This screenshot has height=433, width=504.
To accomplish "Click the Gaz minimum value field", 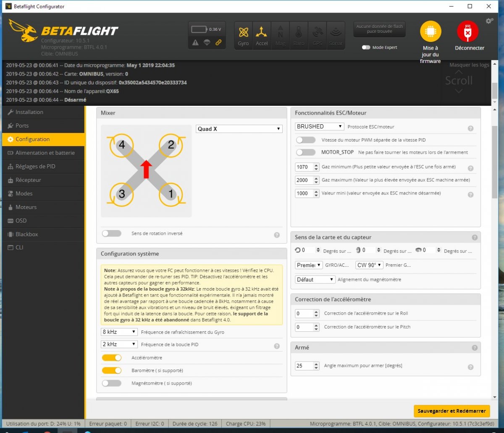I will tap(302, 167).
